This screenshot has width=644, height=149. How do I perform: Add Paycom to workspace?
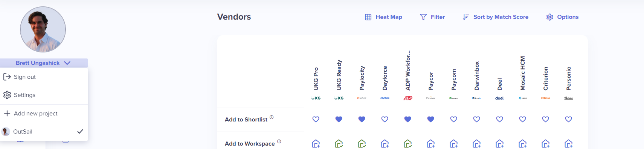(454, 144)
